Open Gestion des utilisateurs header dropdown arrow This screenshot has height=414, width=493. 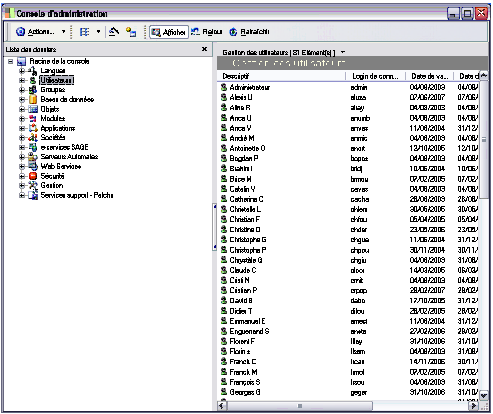click(343, 52)
